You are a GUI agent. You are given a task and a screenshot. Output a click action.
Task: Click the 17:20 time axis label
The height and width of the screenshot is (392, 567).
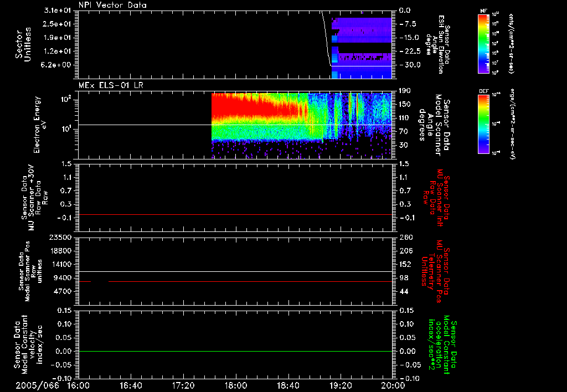point(183,385)
